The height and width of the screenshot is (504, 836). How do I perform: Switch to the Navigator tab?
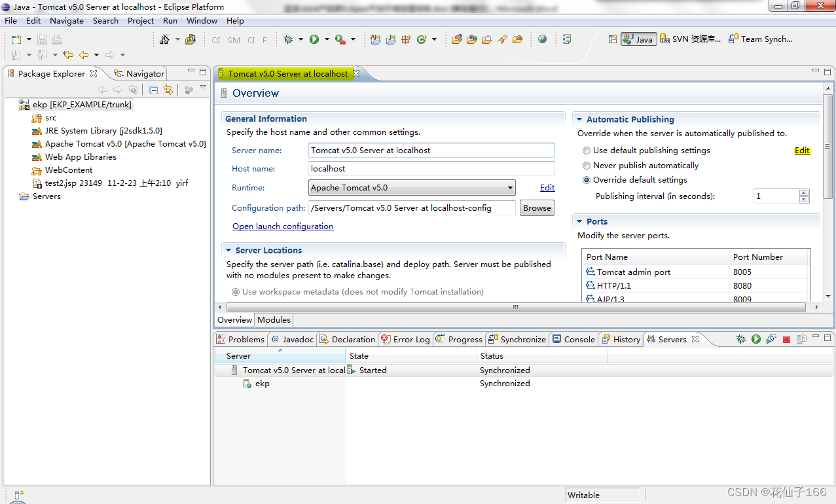point(139,74)
